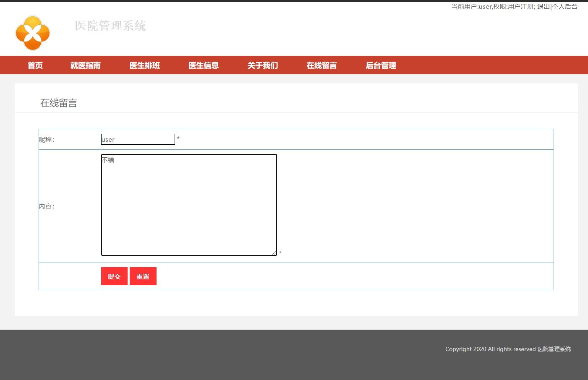The height and width of the screenshot is (380, 588).
Task: Click the 提交 submit button
Action: 114,276
